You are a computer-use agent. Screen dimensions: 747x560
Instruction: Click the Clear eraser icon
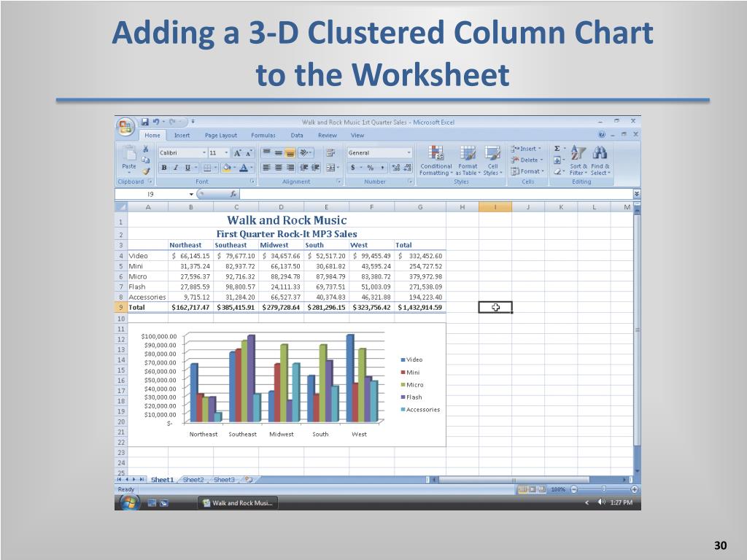(x=557, y=171)
